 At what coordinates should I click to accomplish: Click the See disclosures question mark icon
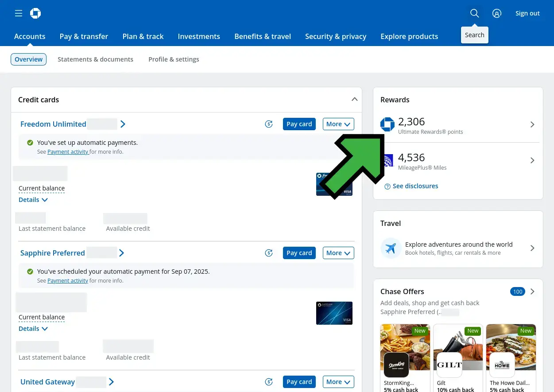point(387,186)
